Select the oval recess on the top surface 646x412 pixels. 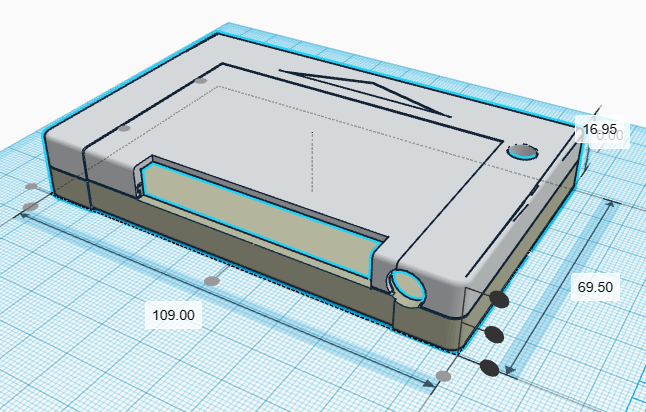pos(522,153)
